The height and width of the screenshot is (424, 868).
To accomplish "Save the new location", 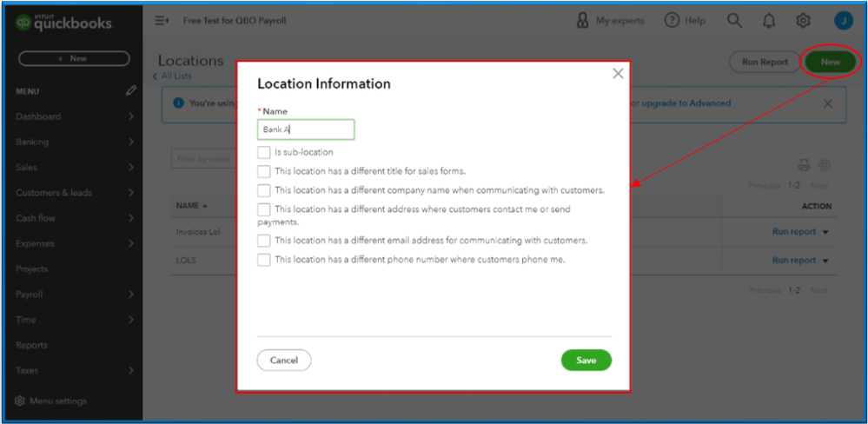I will pyautogui.click(x=586, y=361).
